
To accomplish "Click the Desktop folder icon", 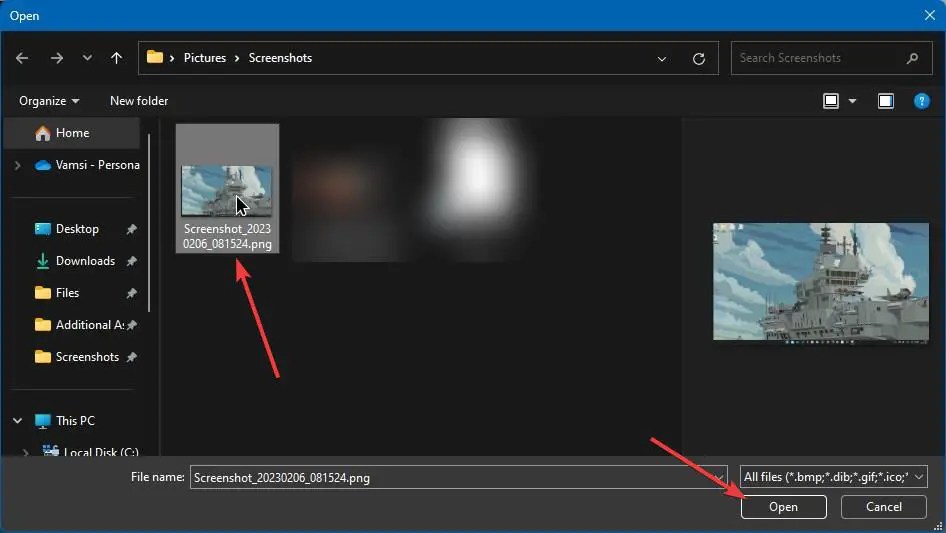I will pos(42,229).
